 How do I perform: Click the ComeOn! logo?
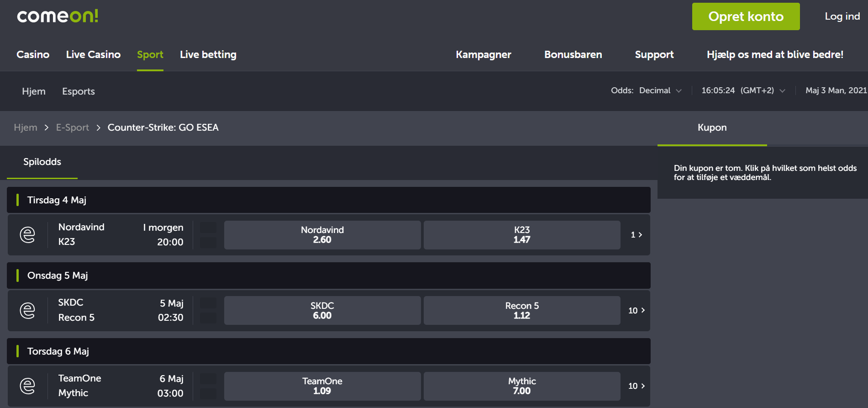tap(58, 16)
